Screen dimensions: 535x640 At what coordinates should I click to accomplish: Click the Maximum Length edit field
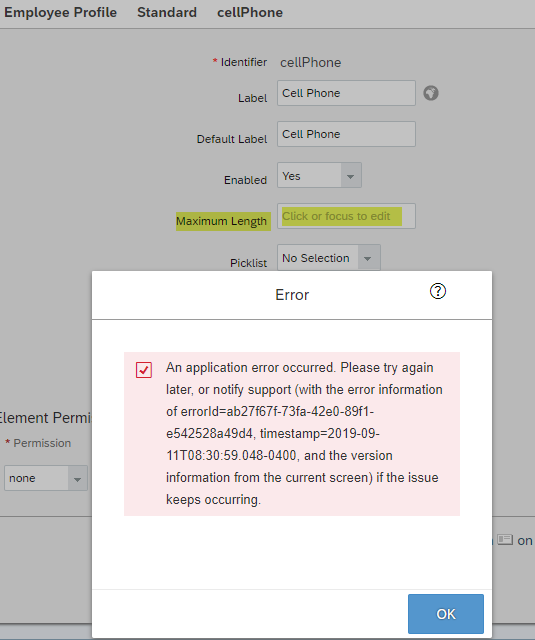point(346,216)
